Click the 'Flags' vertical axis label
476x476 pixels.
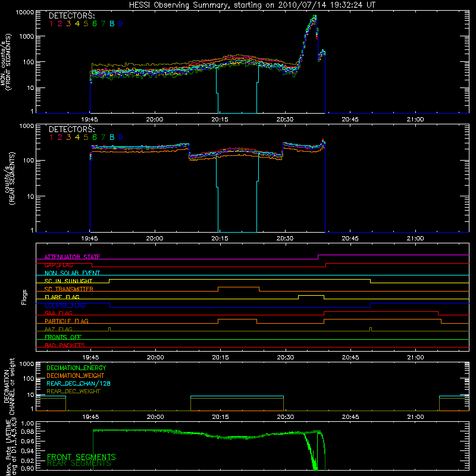pos(24,297)
